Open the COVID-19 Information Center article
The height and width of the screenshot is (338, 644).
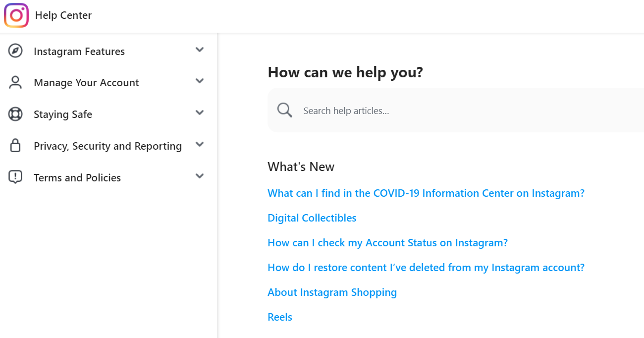point(426,193)
